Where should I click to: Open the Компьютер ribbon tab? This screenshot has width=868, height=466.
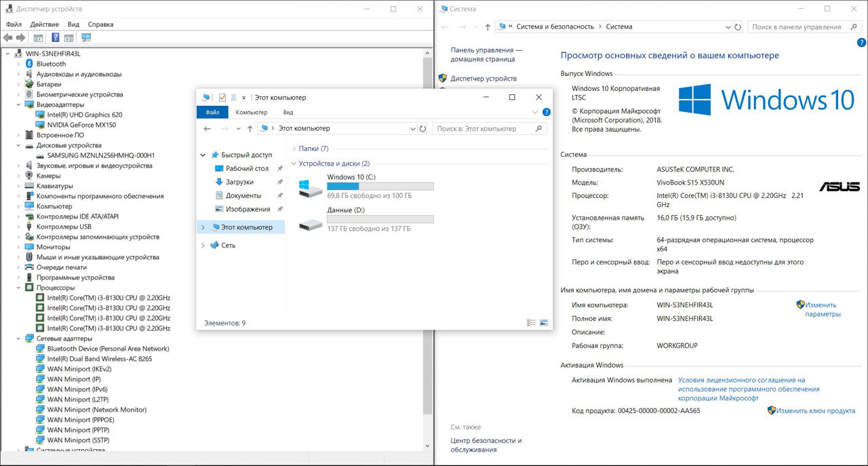(x=252, y=112)
